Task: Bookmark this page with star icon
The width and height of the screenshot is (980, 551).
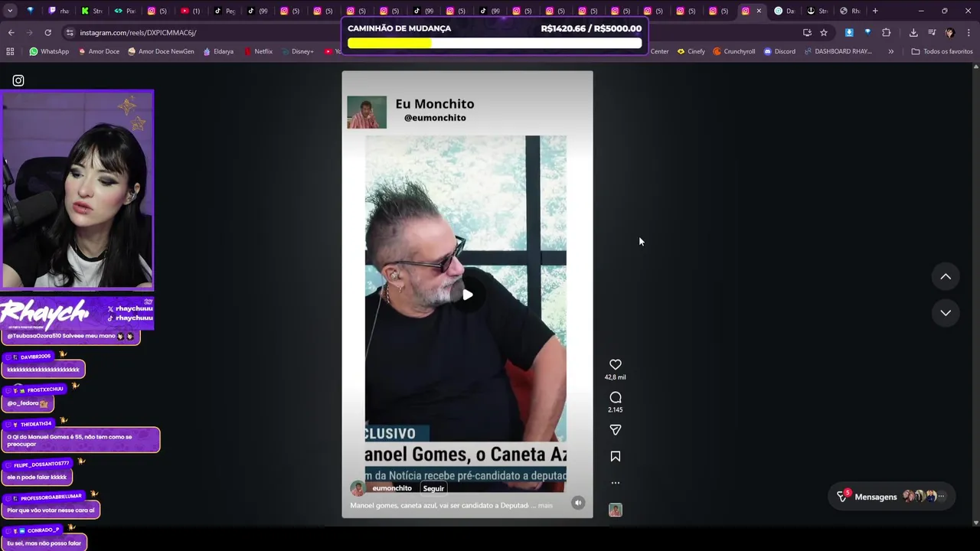Action: (x=824, y=33)
